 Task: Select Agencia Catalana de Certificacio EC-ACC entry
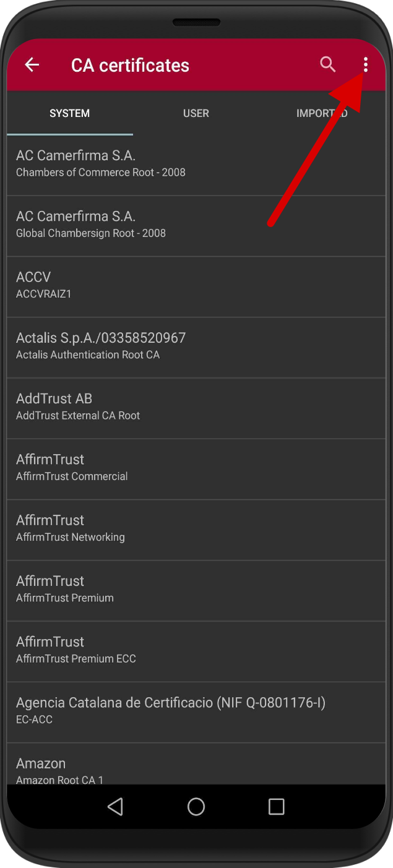coord(196,712)
